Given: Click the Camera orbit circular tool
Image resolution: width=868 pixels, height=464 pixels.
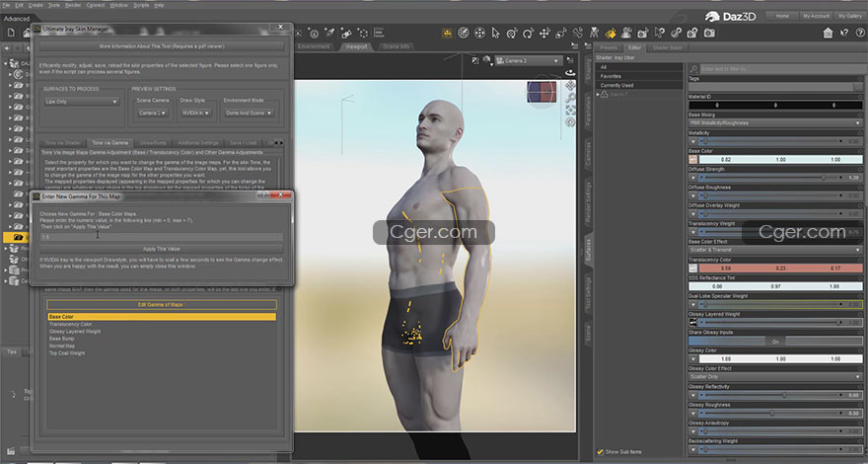Looking at the screenshot, I should (x=464, y=34).
